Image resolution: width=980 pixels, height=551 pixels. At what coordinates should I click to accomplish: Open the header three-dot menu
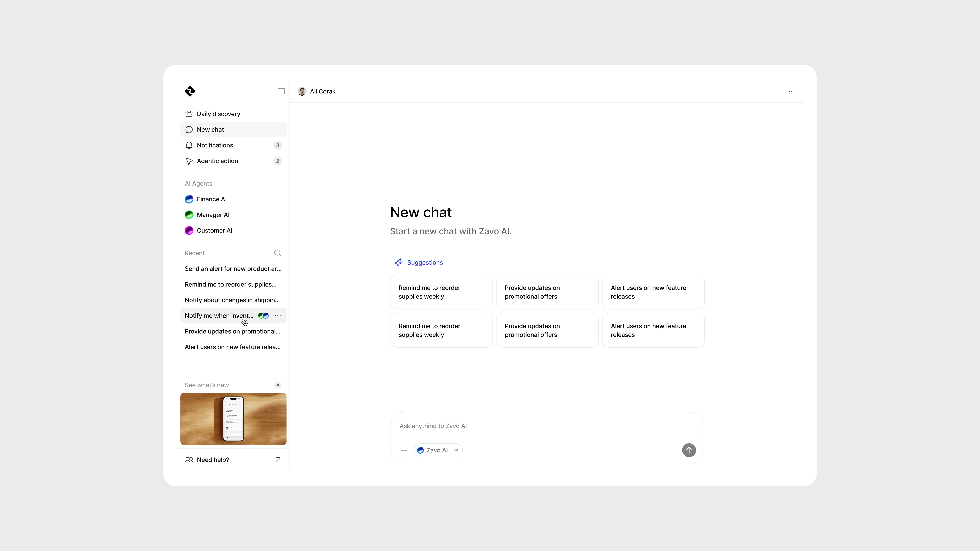(x=792, y=91)
